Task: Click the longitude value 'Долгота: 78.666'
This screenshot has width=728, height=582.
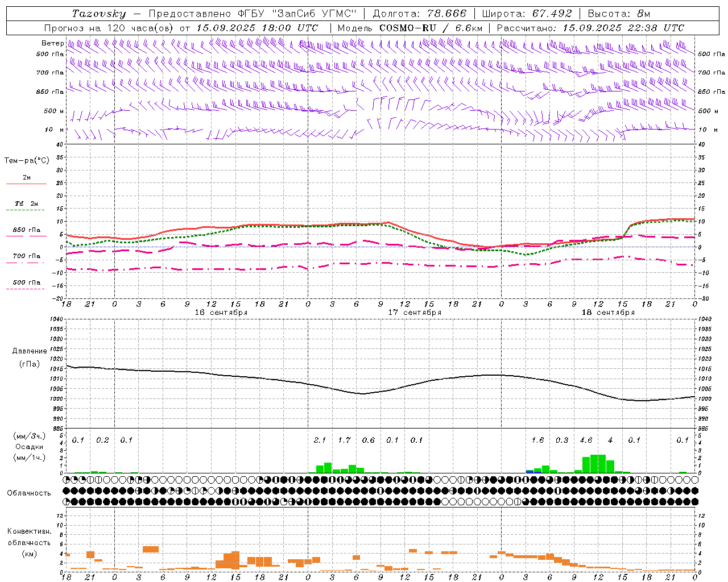Action: pyautogui.click(x=419, y=14)
